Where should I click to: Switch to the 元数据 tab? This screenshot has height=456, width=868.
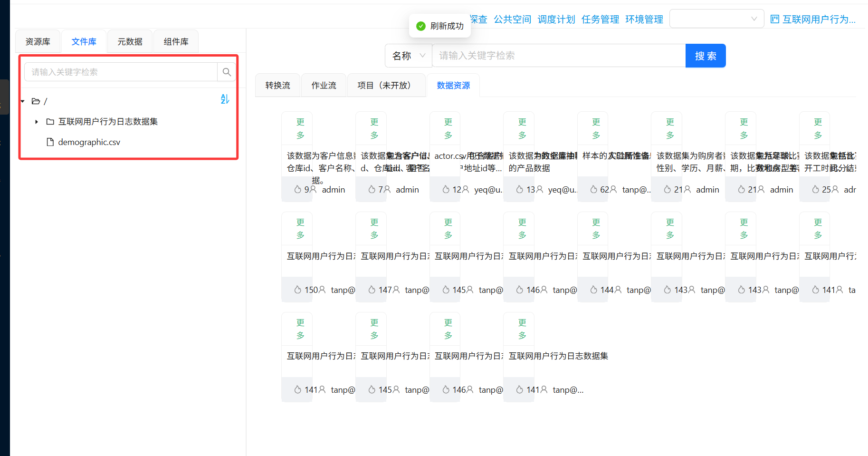130,41
